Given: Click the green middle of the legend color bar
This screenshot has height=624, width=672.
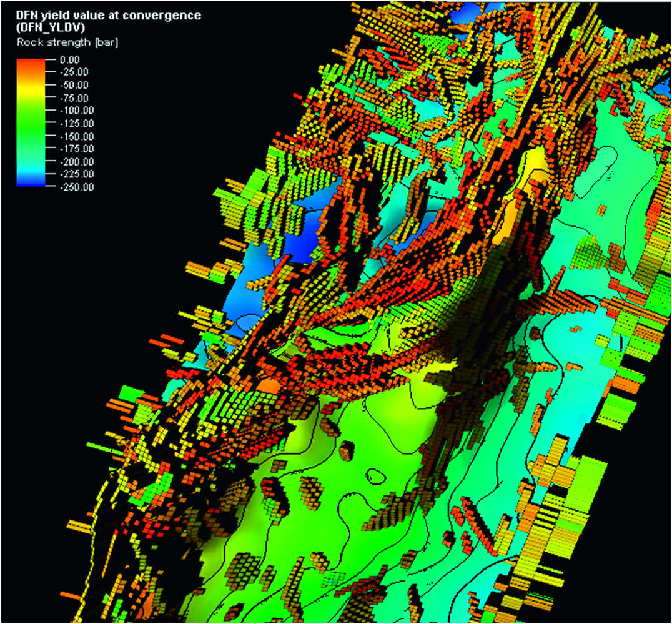Looking at the screenshot, I should pyautogui.click(x=30, y=128).
